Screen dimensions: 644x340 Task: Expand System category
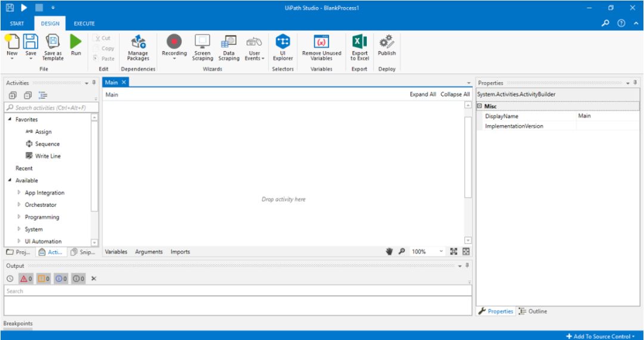click(19, 229)
